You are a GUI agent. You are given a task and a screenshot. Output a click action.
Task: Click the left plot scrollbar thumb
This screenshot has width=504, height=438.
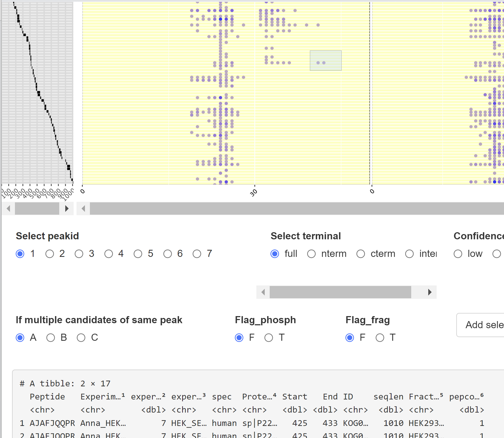37,209
